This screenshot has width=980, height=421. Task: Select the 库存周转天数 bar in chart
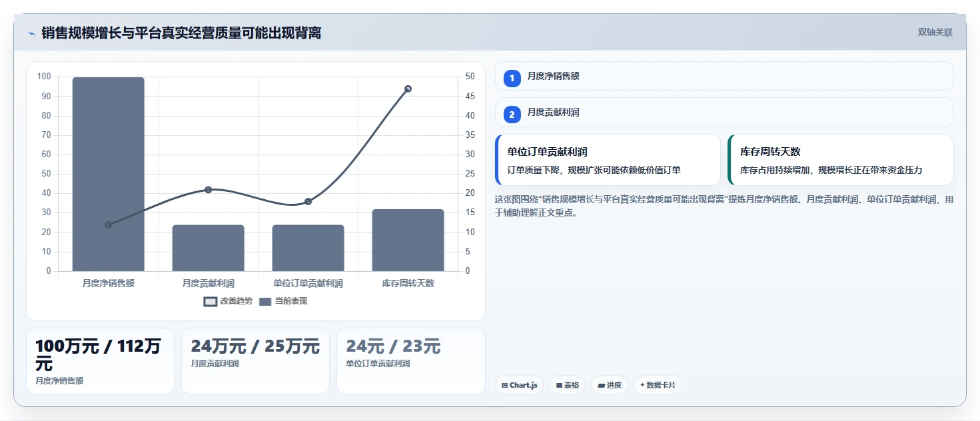pyautogui.click(x=408, y=240)
